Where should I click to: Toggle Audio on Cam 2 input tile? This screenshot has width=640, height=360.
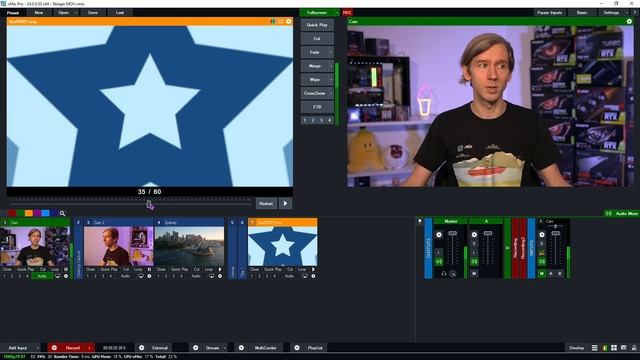click(x=125, y=276)
